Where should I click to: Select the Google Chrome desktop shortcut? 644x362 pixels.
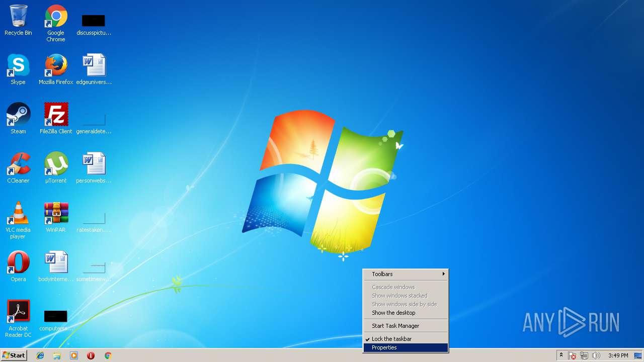(x=56, y=23)
